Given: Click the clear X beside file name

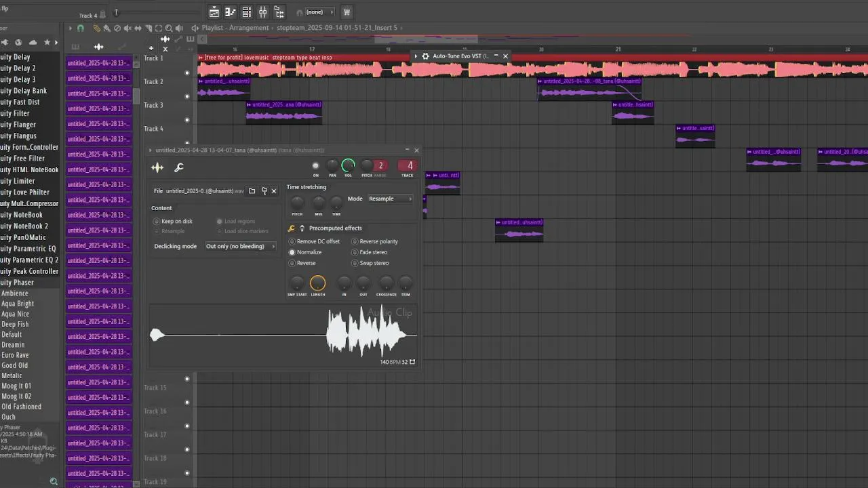Looking at the screenshot, I should (x=274, y=191).
